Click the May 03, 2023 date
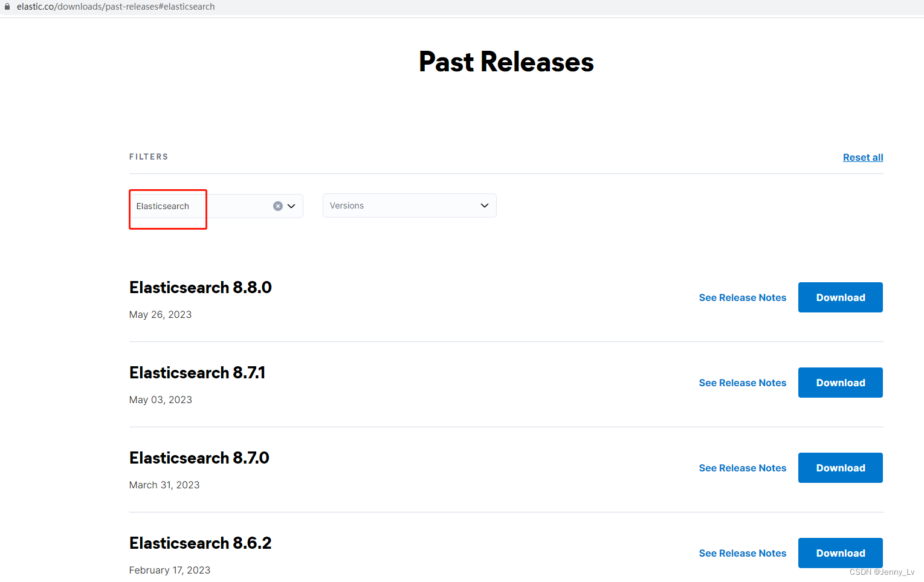Image resolution: width=924 pixels, height=582 pixels. pyautogui.click(x=161, y=399)
